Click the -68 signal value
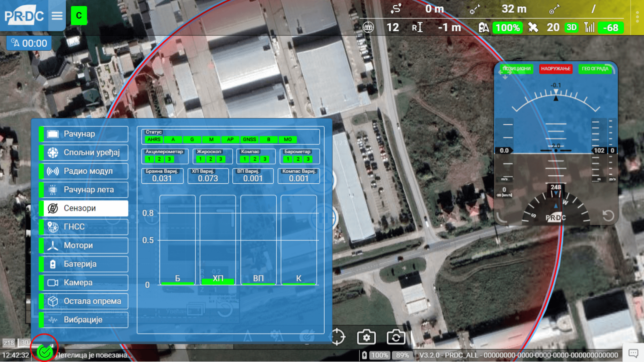 610,28
